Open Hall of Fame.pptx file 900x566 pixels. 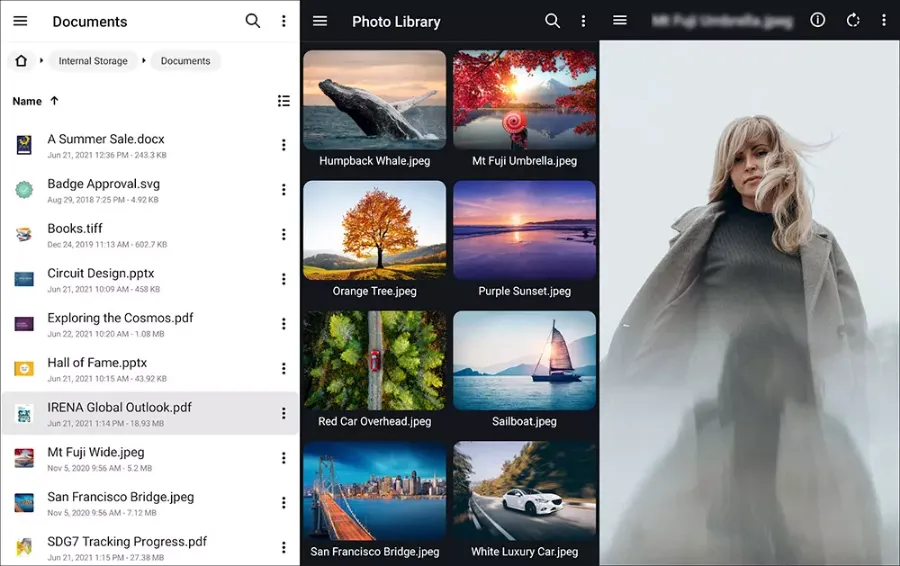(150, 369)
